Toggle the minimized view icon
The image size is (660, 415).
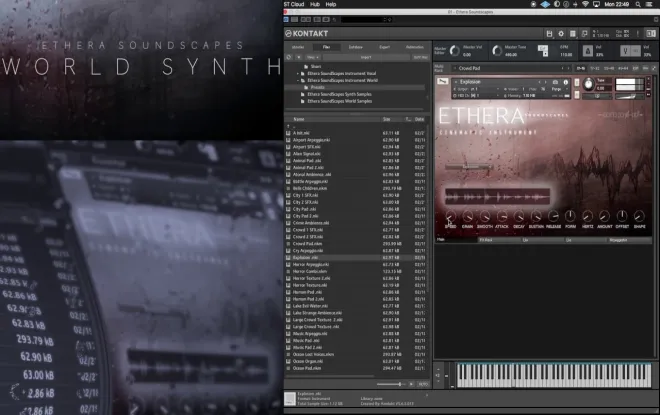[x=585, y=34]
